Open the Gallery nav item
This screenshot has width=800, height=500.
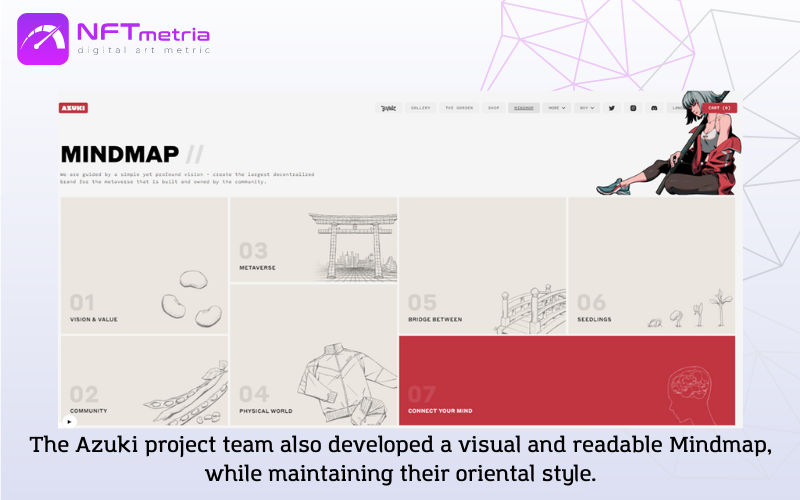(x=421, y=108)
